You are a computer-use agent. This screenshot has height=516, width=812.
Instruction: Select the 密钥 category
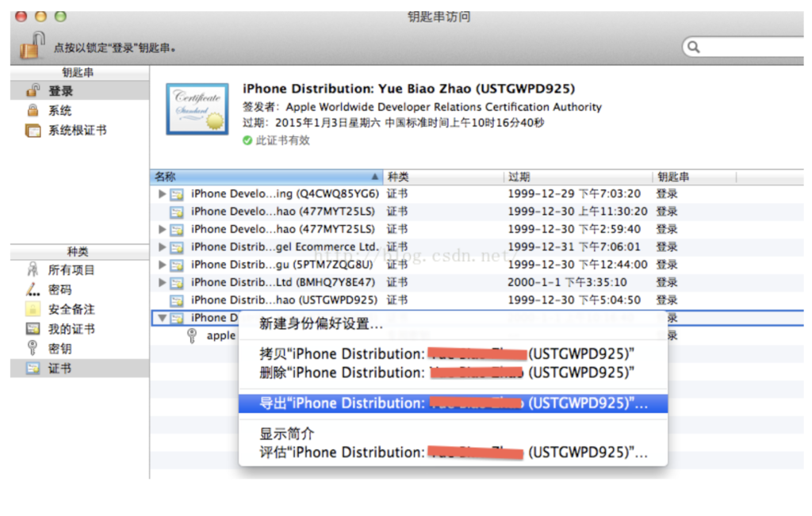click(x=80, y=349)
